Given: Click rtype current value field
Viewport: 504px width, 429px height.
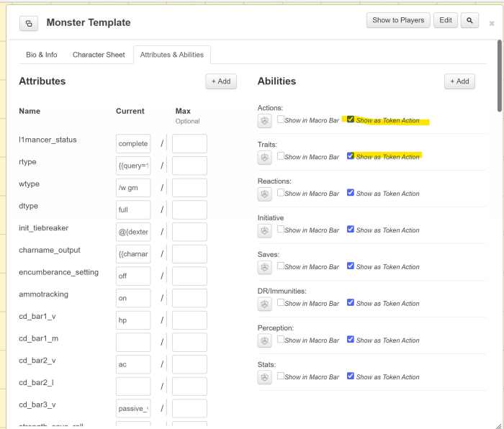Looking at the screenshot, I should click(x=133, y=166).
